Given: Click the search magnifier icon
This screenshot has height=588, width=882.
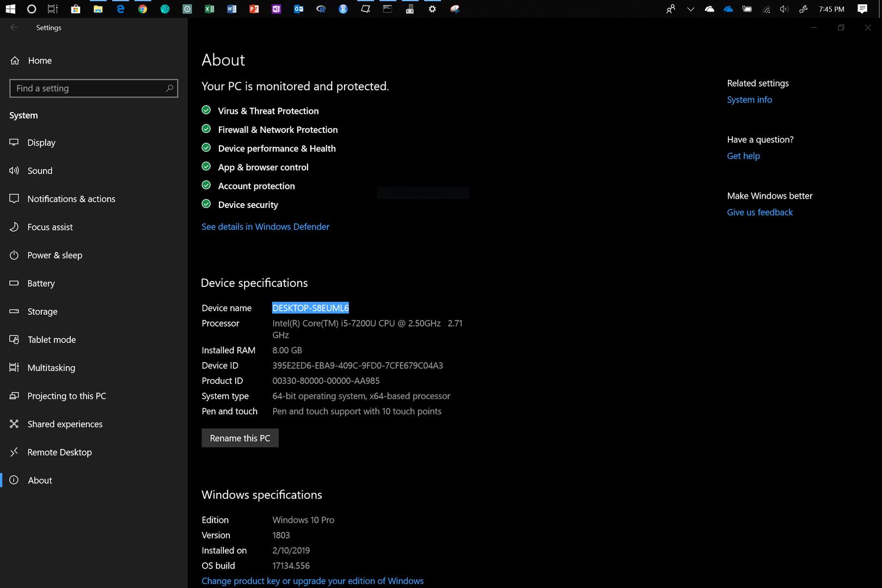Looking at the screenshot, I should point(169,88).
